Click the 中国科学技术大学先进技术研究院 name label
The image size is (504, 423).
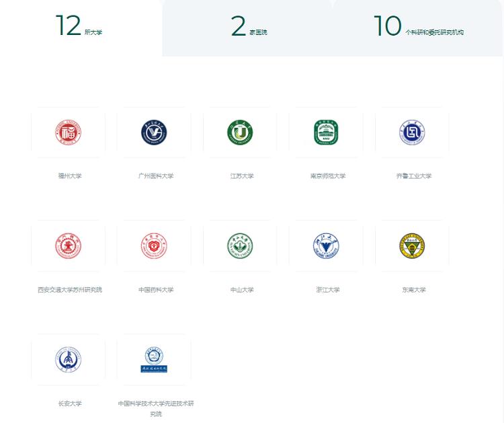coord(156,408)
